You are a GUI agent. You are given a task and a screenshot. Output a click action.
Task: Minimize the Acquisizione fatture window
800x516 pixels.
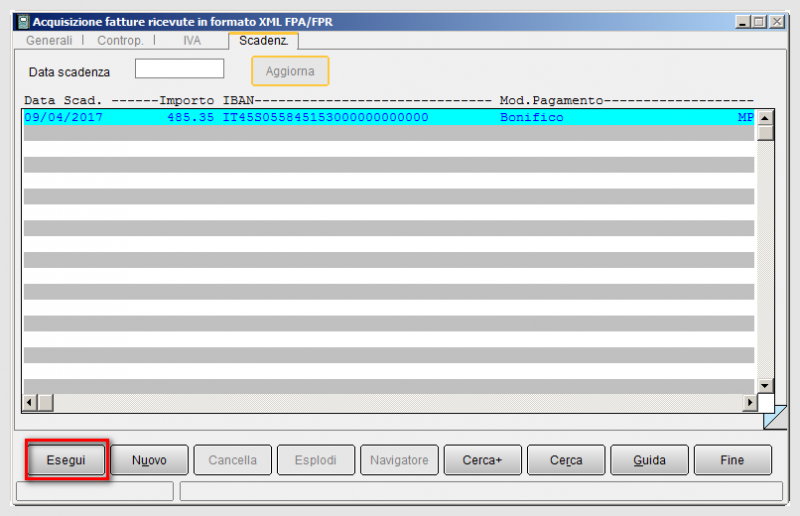[743, 22]
